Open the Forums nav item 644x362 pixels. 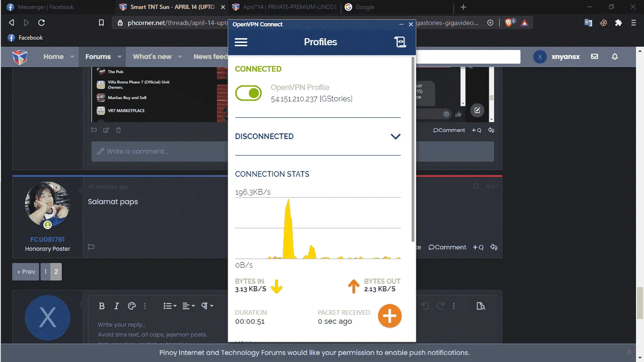(98, 57)
